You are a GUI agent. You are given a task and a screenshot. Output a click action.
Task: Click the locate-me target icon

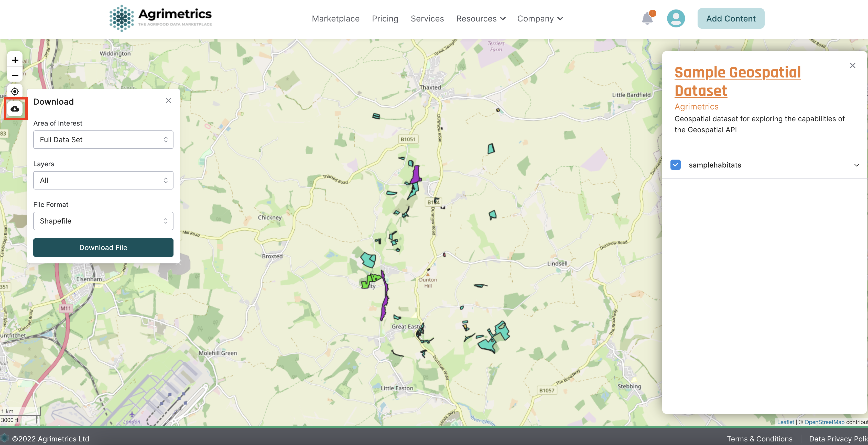[x=15, y=91]
